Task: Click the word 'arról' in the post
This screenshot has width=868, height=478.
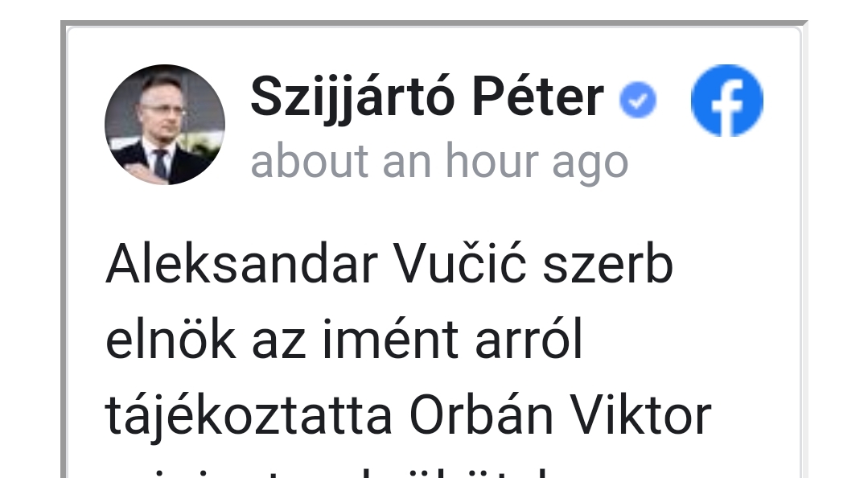Action: click(x=529, y=339)
